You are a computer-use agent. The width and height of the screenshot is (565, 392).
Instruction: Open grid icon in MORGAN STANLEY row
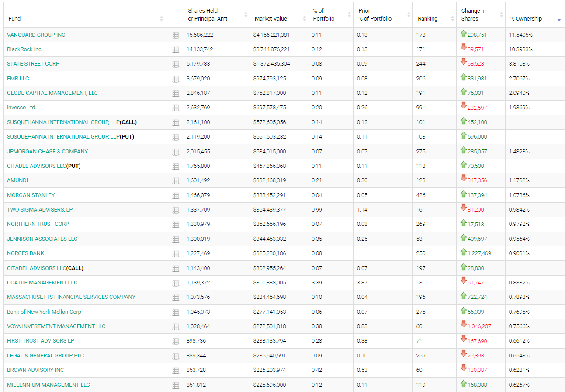pyautogui.click(x=176, y=196)
